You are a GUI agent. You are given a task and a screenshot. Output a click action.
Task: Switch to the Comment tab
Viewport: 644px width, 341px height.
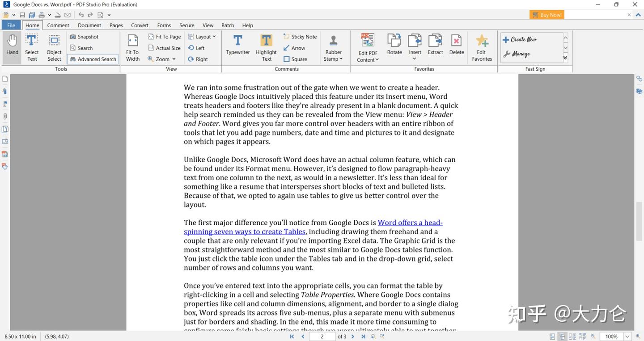click(58, 25)
